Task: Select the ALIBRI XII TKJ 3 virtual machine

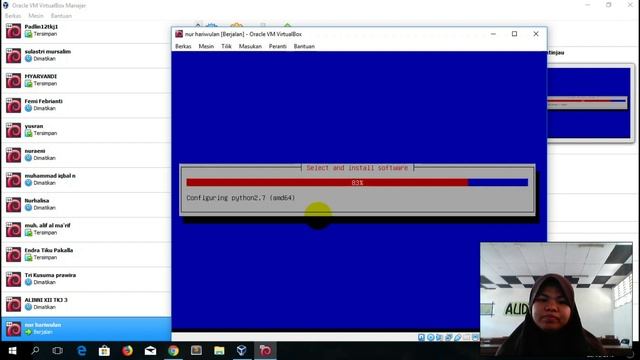Action: pos(86,304)
